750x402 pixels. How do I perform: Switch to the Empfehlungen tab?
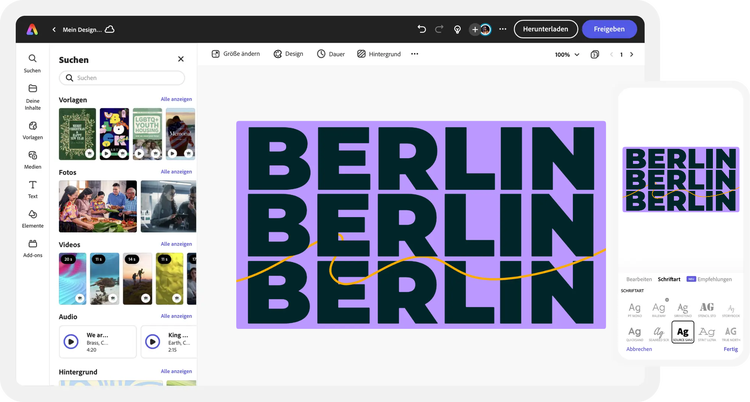(717, 278)
